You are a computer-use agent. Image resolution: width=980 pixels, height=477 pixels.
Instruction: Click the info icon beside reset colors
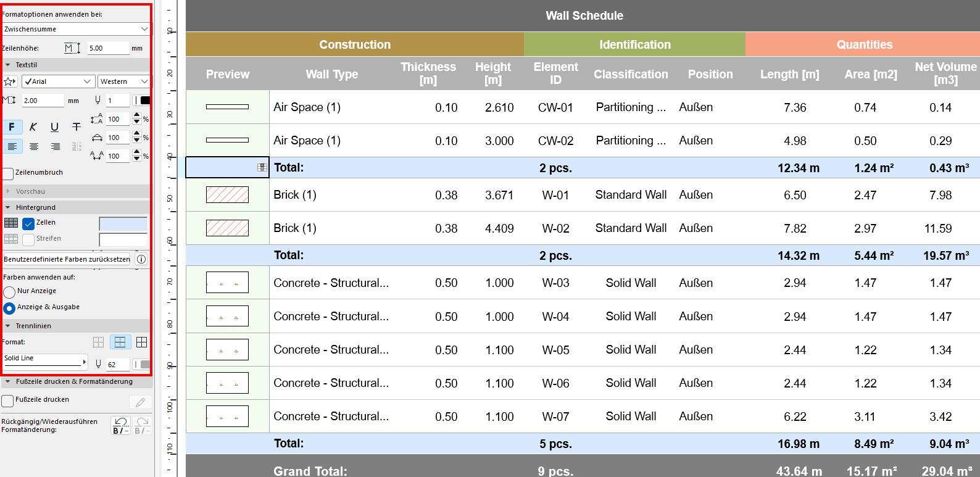[141, 259]
